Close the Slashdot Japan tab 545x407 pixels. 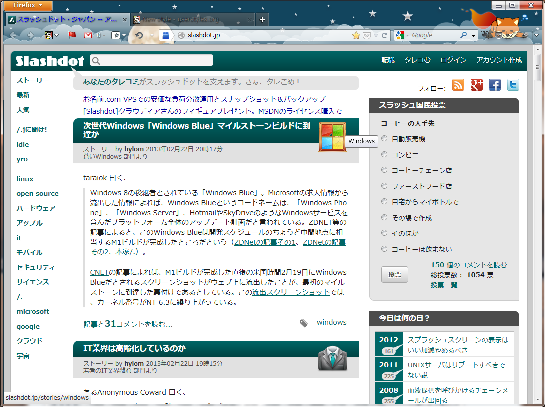125,19
